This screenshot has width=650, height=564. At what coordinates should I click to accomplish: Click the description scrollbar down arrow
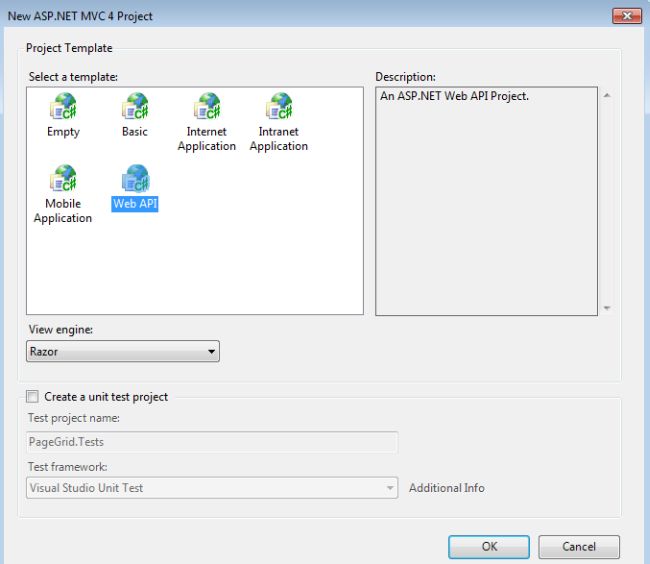point(607,308)
